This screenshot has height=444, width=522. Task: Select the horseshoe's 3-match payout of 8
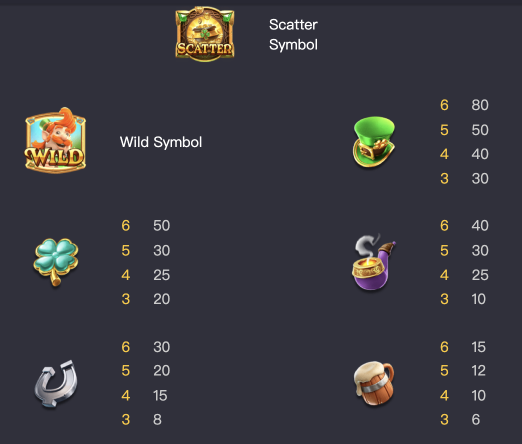click(157, 420)
